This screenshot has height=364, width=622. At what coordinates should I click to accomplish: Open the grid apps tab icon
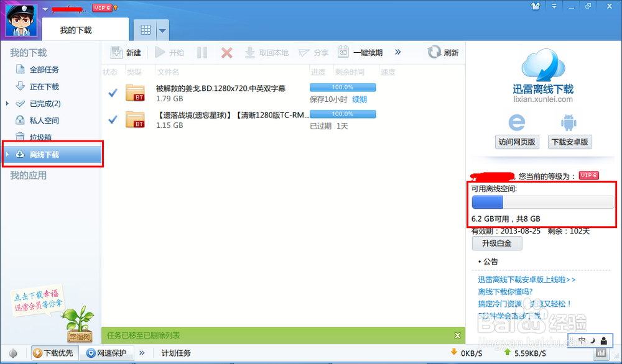pos(146,30)
